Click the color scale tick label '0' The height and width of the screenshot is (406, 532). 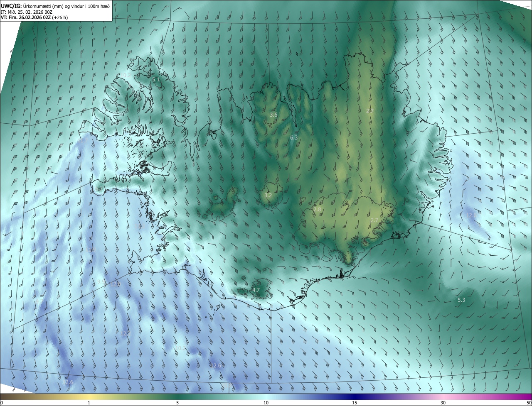2,403
